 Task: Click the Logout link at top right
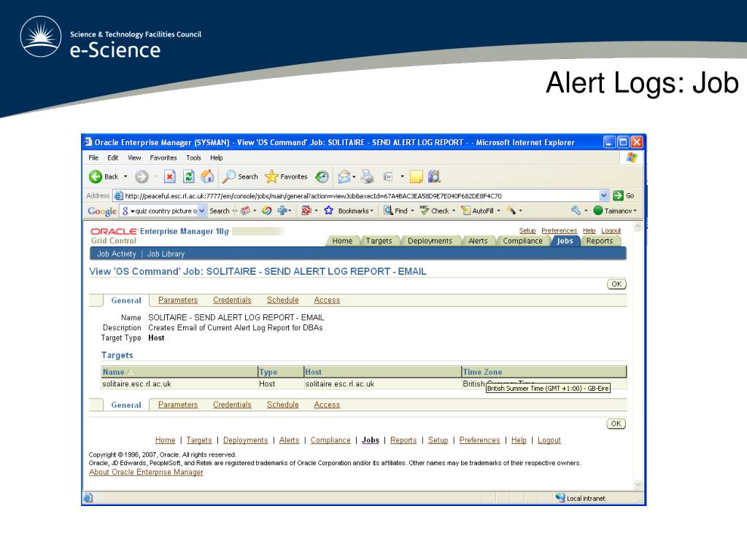click(611, 230)
